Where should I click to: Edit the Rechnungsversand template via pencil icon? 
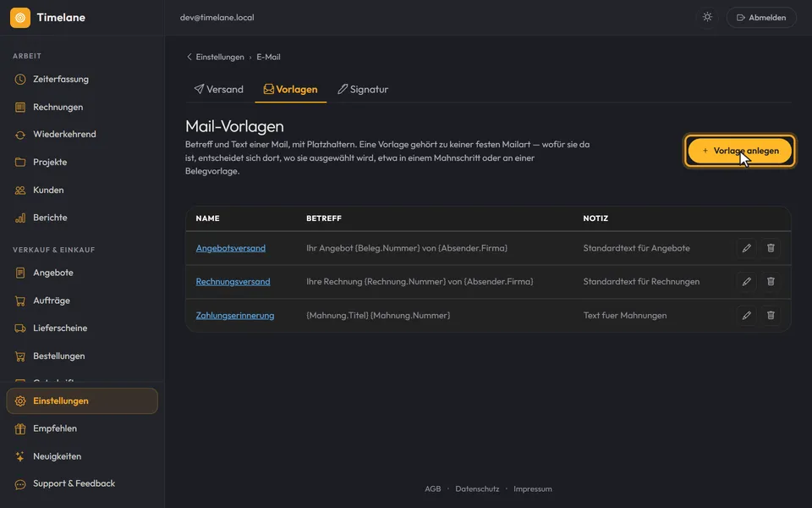coord(746,281)
